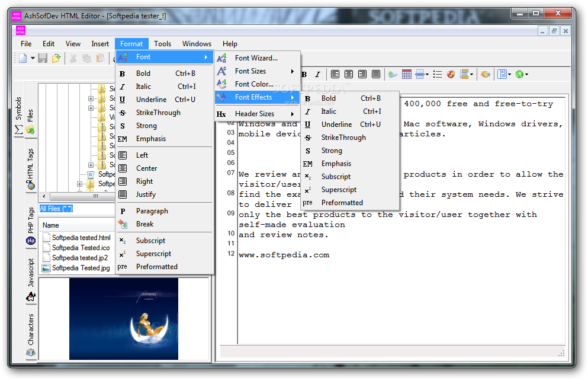Screen dimensions: 588x380
Task: Open the Insert menu
Action: click(100, 43)
